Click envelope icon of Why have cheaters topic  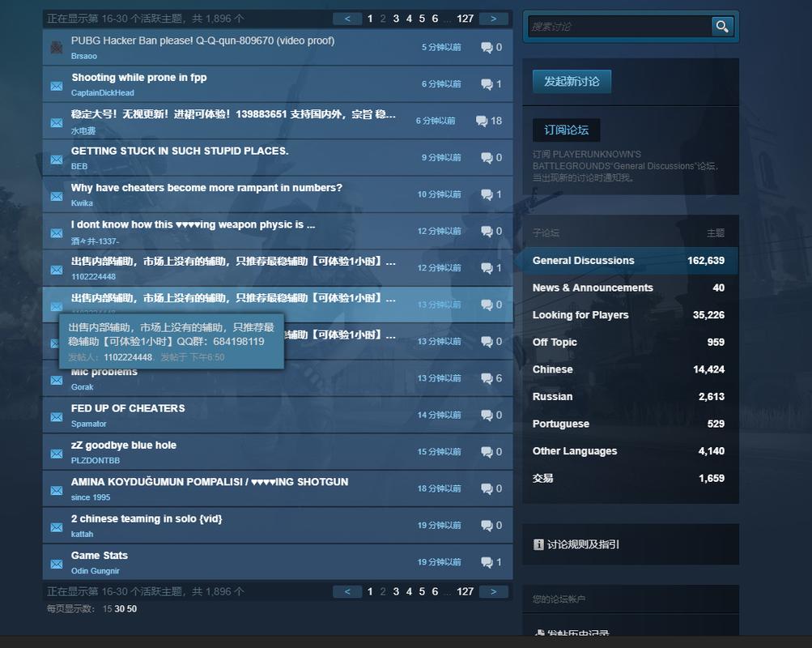(57, 196)
